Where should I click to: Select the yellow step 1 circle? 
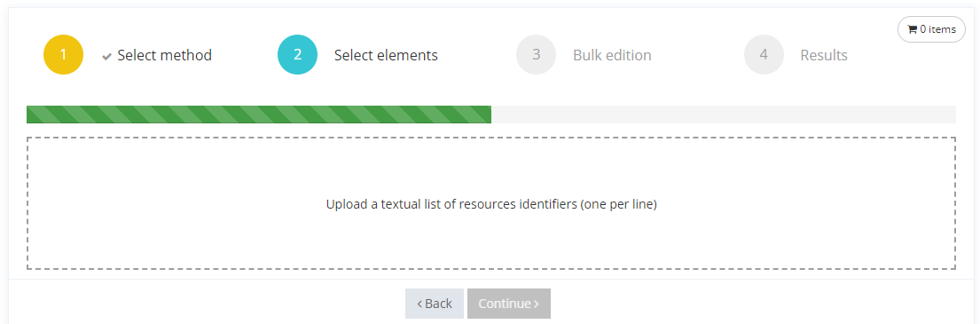(63, 54)
